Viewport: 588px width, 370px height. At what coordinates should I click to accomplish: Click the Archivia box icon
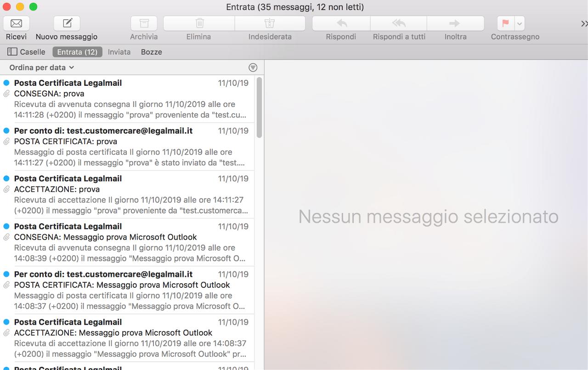coord(144,23)
